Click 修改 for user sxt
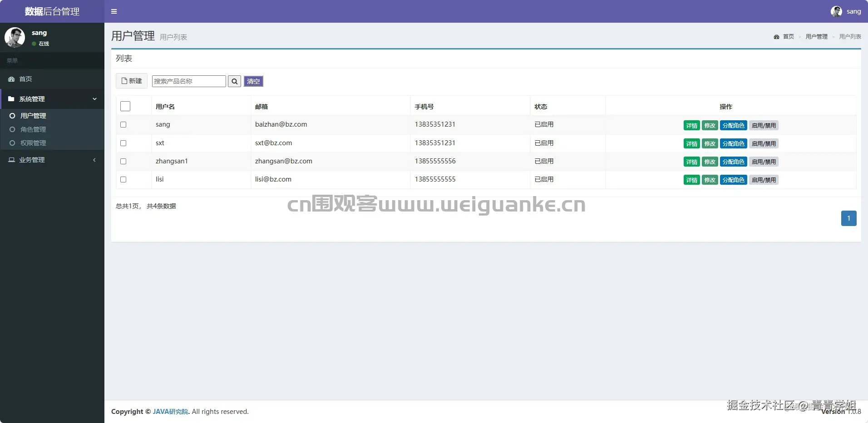 click(710, 143)
